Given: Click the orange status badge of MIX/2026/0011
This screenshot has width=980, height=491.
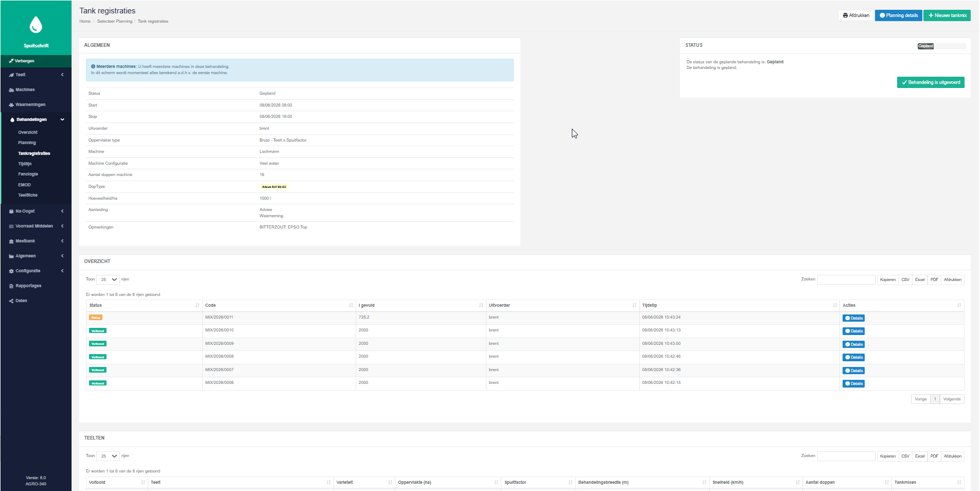Looking at the screenshot, I should (96, 318).
